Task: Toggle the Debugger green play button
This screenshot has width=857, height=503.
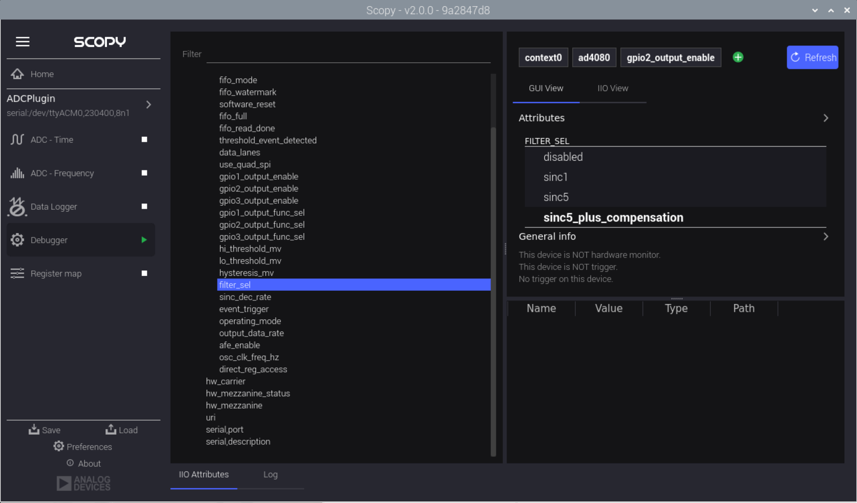Action: coord(144,240)
